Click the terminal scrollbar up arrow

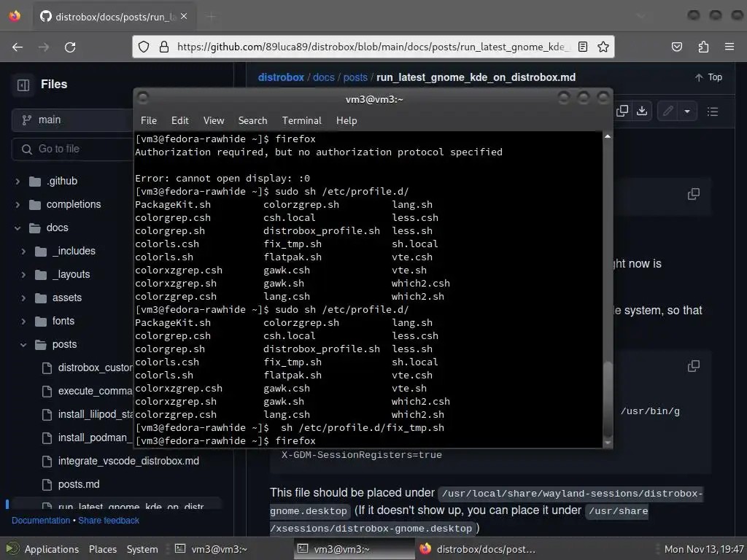608,136
